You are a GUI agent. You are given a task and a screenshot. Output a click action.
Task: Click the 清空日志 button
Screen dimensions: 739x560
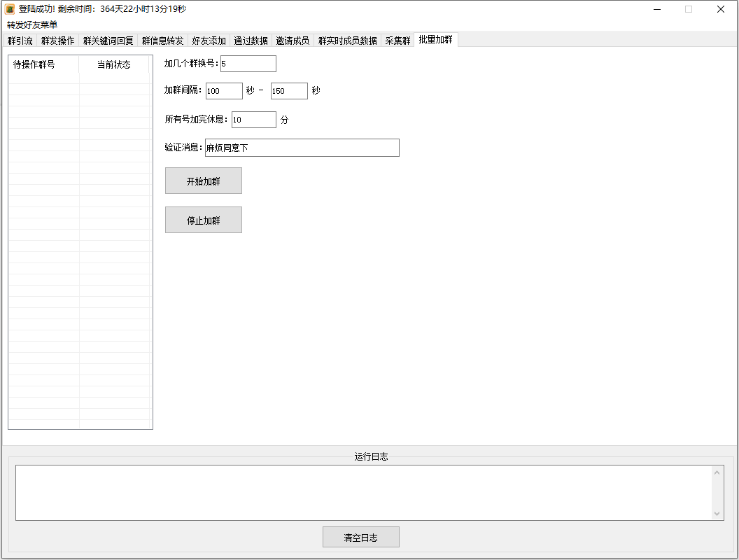pos(361,538)
